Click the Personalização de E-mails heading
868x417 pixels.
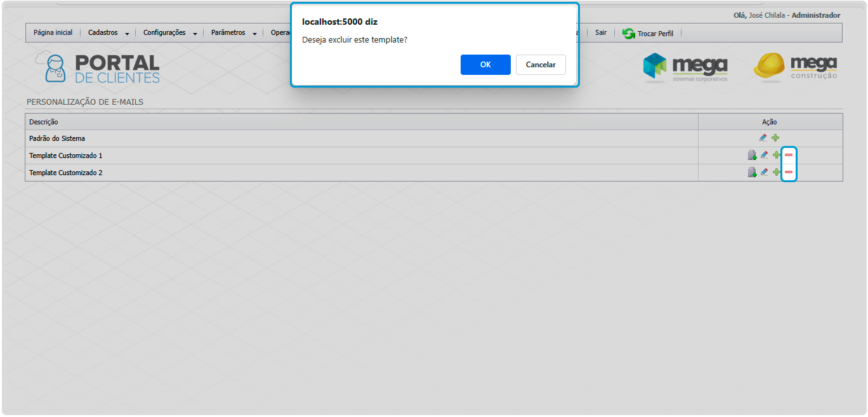click(x=85, y=102)
